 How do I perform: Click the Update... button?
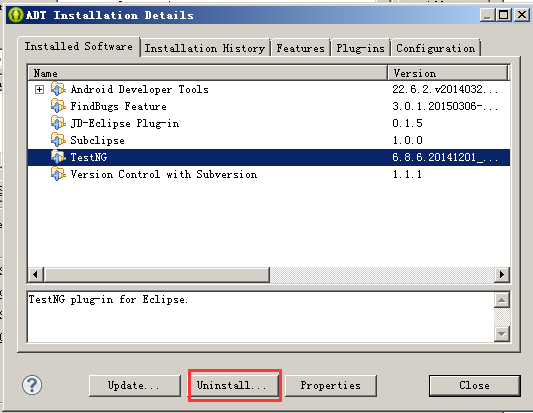(135, 385)
